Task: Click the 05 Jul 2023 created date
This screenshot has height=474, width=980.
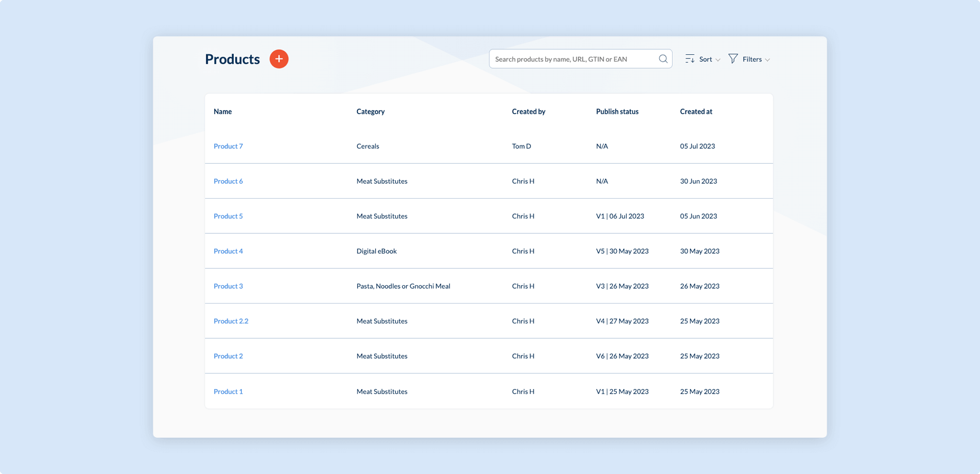Action: click(697, 146)
